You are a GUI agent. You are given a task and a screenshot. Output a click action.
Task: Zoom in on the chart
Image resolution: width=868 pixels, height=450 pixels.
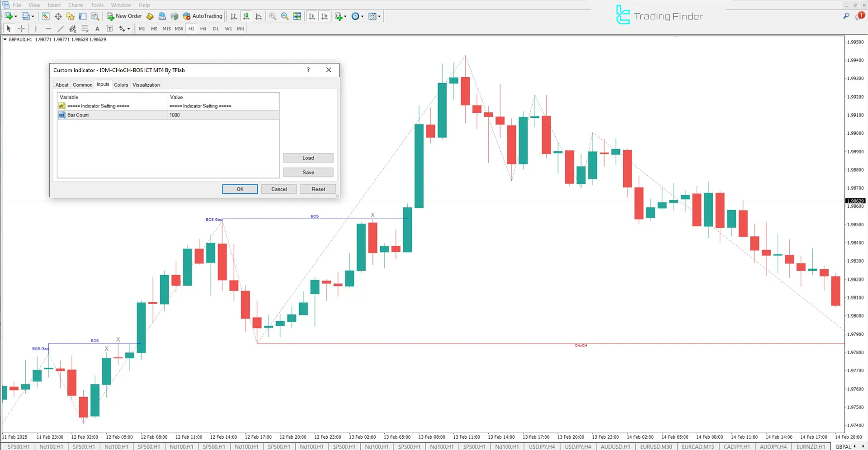point(273,16)
